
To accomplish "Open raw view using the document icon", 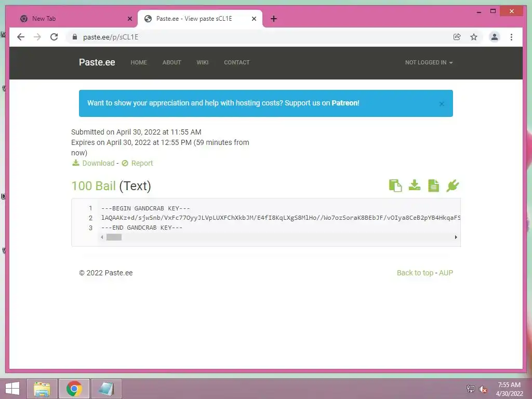I will click(433, 185).
